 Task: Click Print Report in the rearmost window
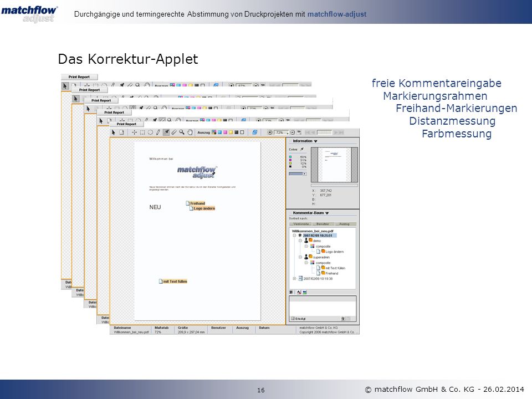tap(79, 77)
